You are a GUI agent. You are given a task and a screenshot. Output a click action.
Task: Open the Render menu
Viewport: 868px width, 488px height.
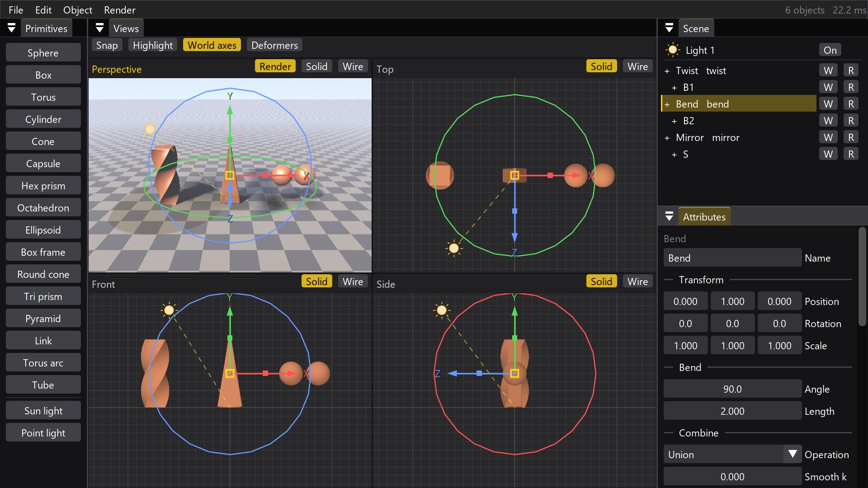(x=120, y=10)
